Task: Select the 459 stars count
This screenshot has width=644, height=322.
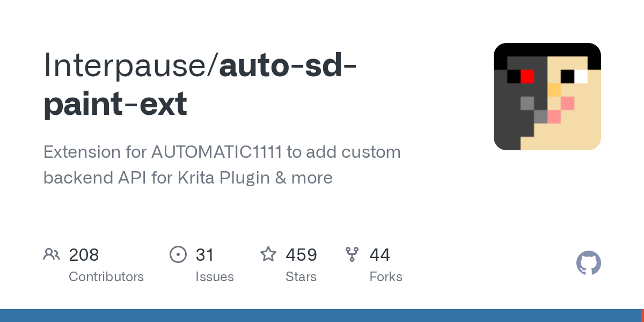Action: pyautogui.click(x=301, y=254)
